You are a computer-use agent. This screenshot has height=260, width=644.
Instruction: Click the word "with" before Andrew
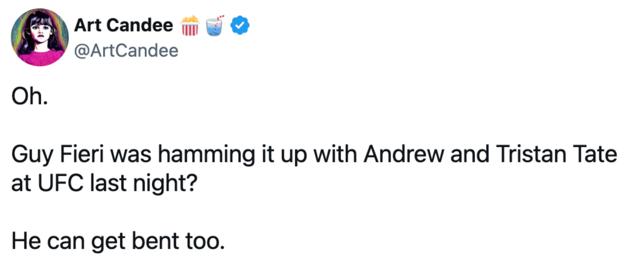335,154
